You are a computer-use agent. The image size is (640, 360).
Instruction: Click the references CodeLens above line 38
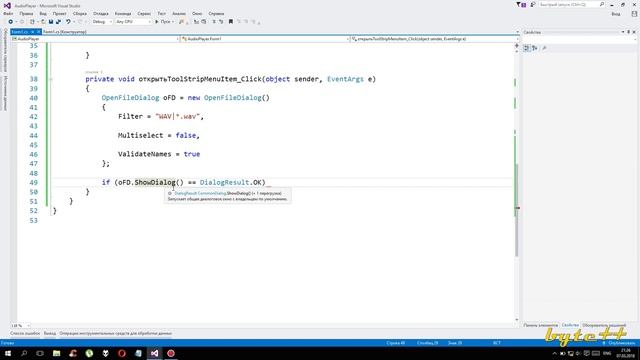[93, 72]
